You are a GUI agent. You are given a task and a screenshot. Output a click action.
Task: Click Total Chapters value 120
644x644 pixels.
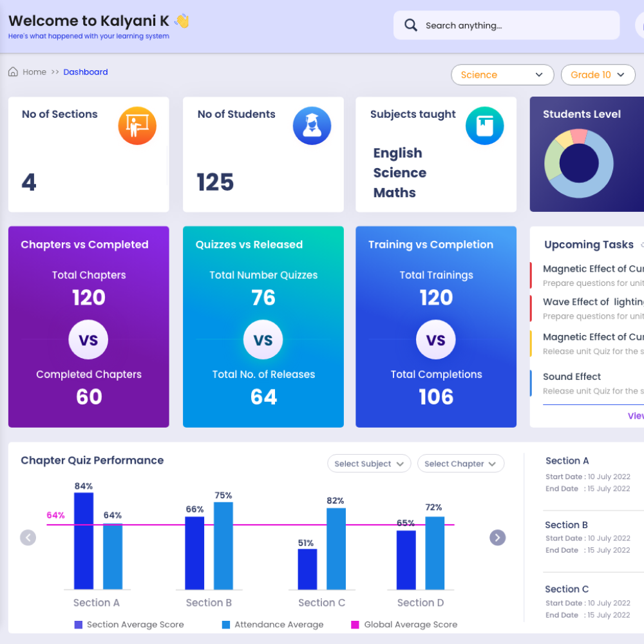[89, 298]
